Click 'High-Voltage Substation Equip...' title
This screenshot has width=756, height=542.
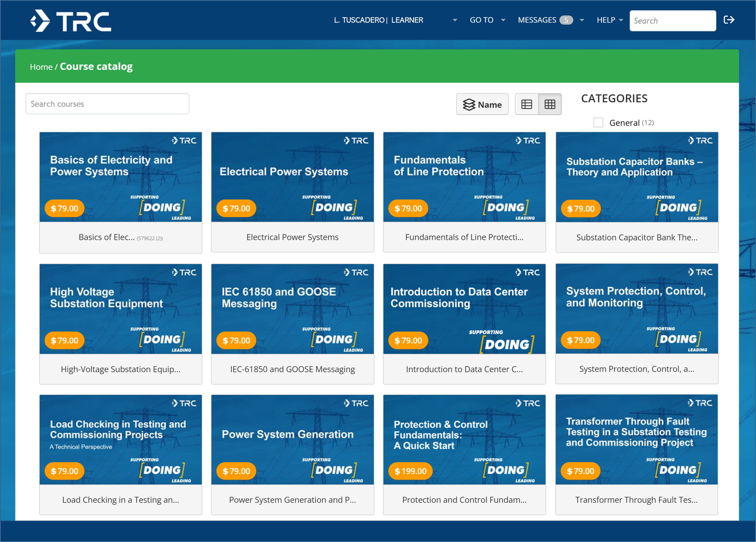coord(121,369)
